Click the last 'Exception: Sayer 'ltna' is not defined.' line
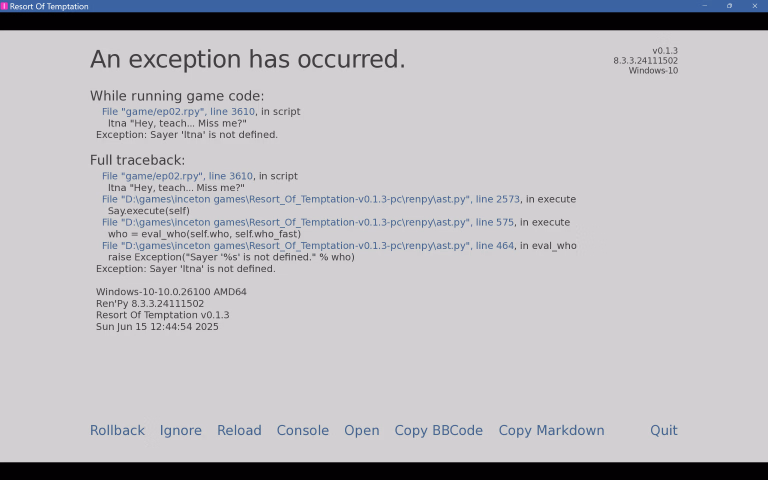Screen dimensions: 768x480 [x=186, y=269]
